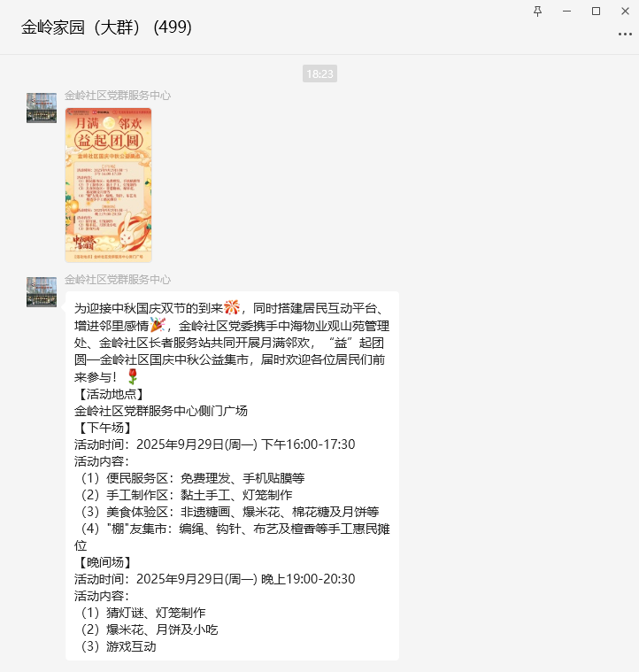Minimize the chat window

coord(566,12)
